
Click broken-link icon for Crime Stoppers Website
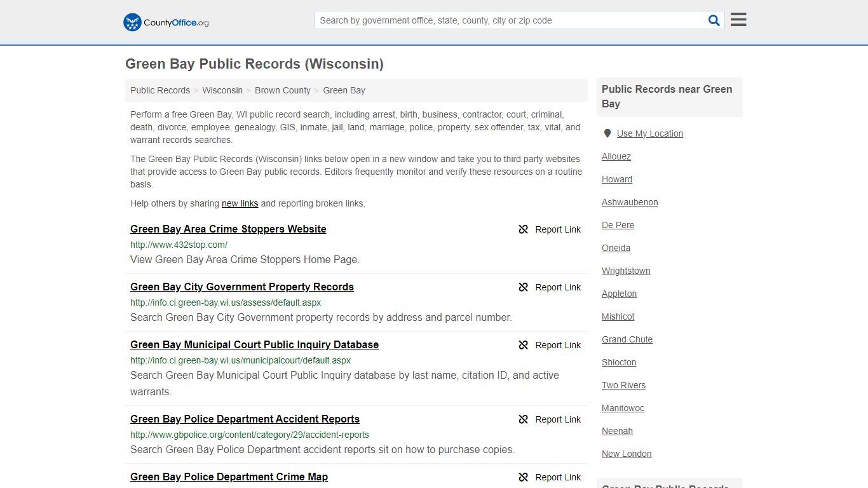tap(524, 229)
